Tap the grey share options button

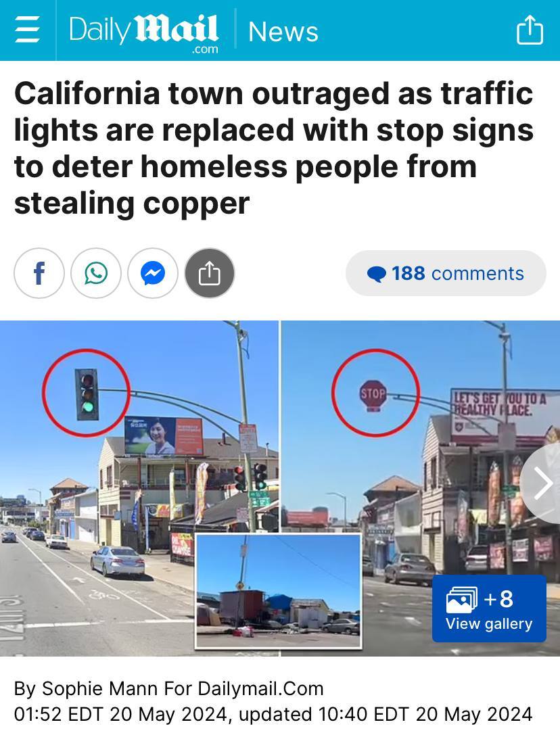click(x=210, y=273)
